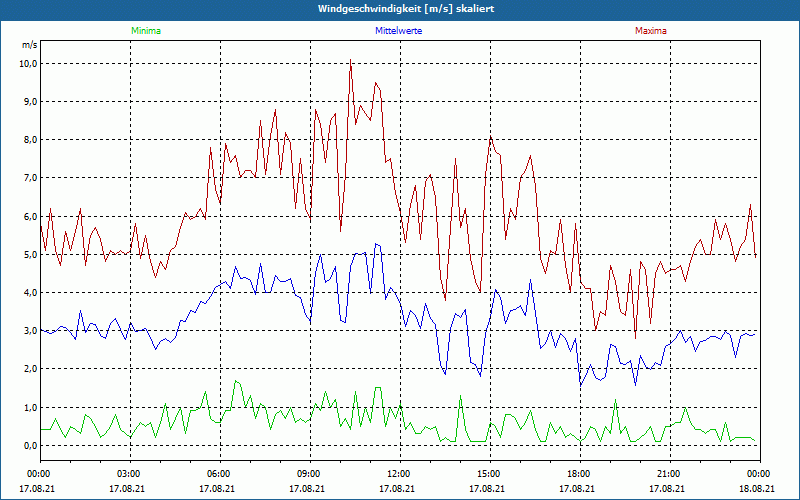Select the 21:00 time axis label
The width and height of the screenshot is (800, 500).
pos(669,474)
